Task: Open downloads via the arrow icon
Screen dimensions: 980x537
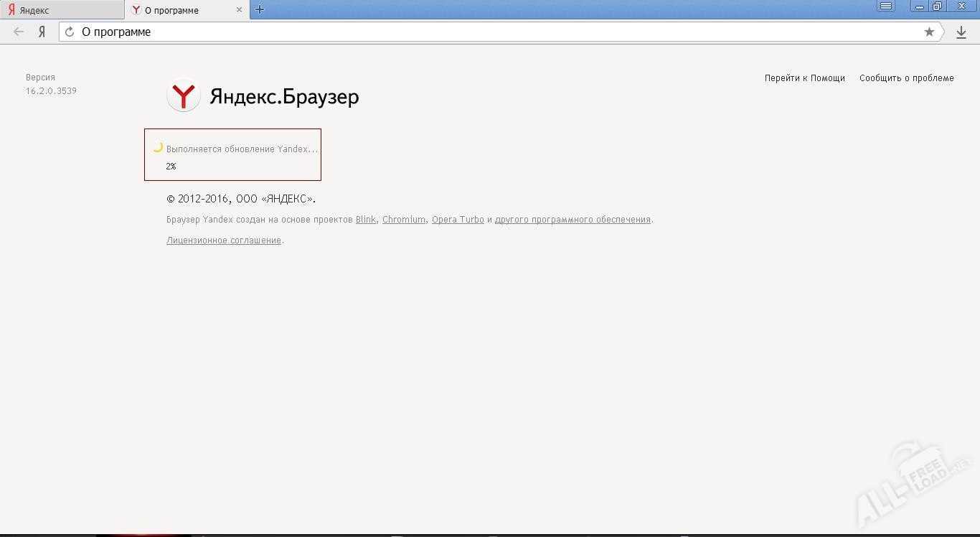Action: tap(961, 32)
